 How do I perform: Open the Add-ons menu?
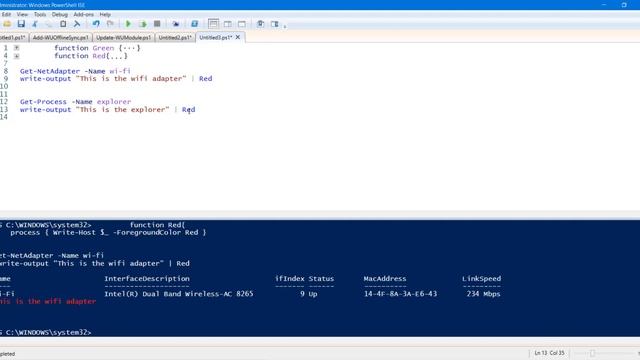click(83, 14)
